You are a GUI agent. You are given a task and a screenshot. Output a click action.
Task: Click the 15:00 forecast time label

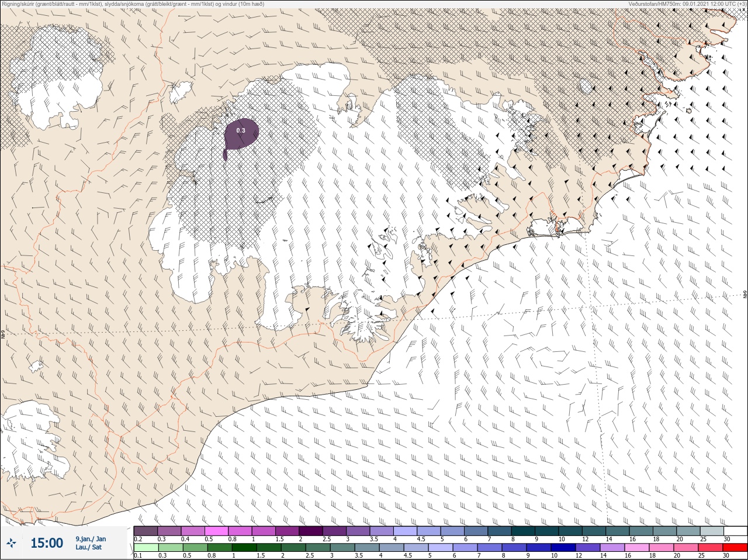47,543
